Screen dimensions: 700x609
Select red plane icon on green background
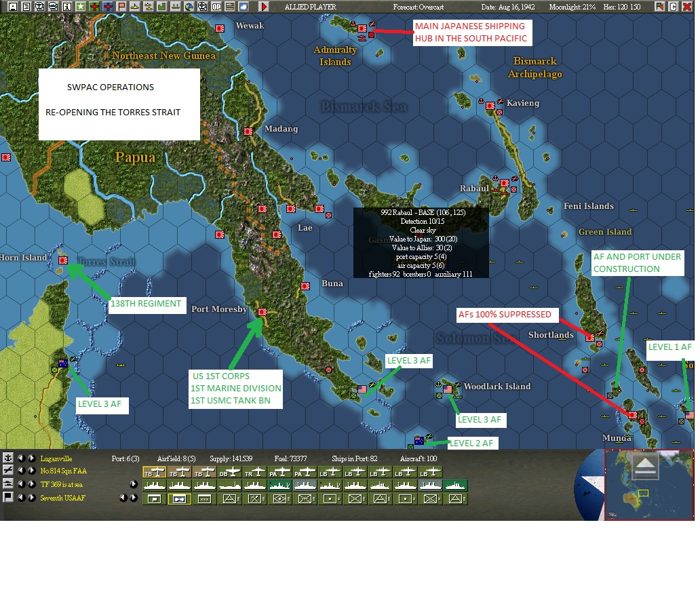pos(94,6)
